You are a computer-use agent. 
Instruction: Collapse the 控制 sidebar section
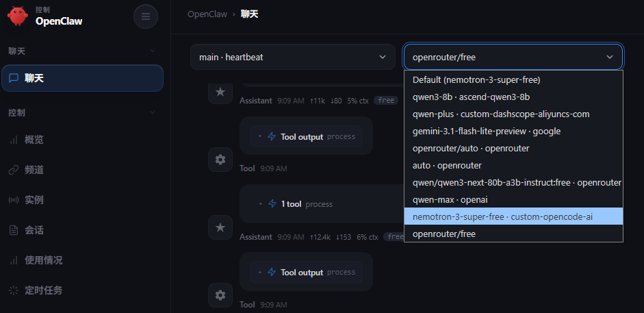152,112
